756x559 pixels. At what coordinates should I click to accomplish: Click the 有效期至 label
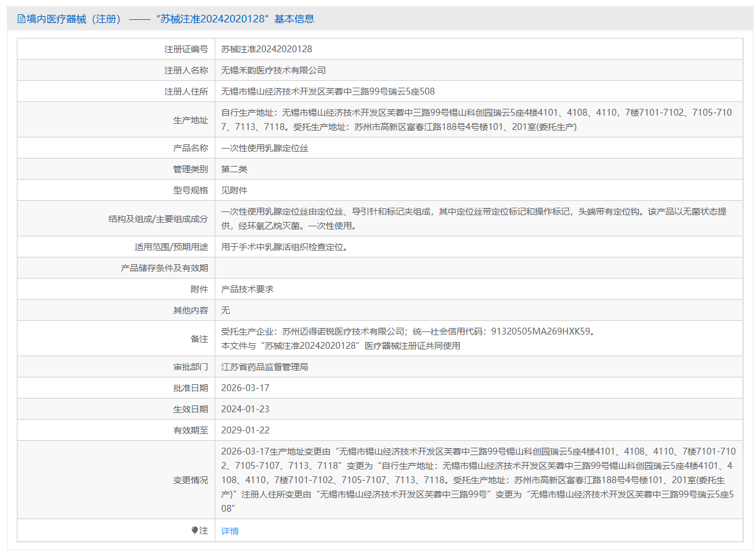point(190,430)
